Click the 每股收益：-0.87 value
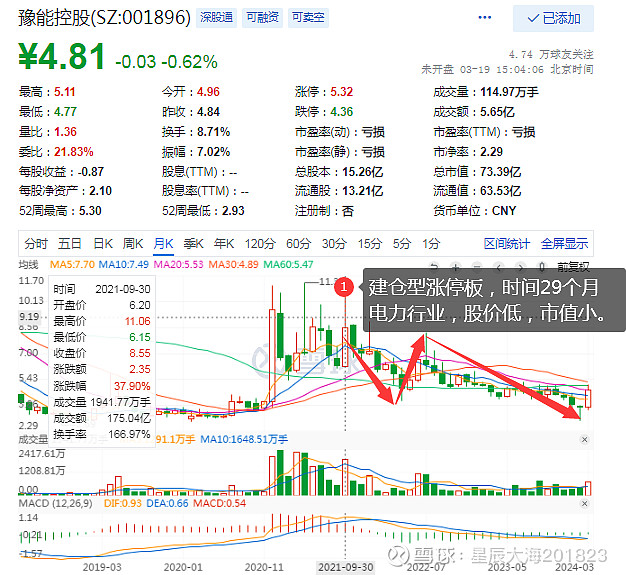 coord(61,172)
